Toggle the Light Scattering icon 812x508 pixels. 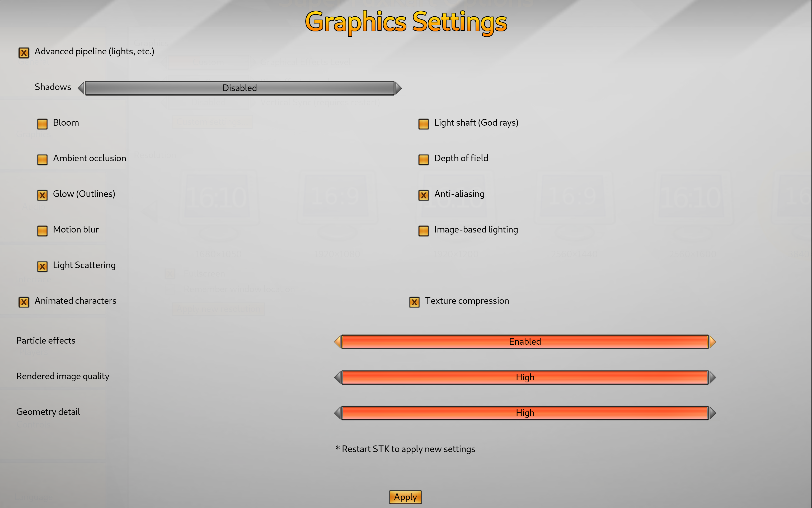[x=42, y=266]
